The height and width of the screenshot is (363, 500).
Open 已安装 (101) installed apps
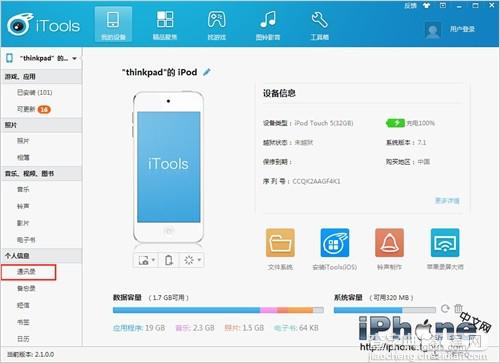35,93
